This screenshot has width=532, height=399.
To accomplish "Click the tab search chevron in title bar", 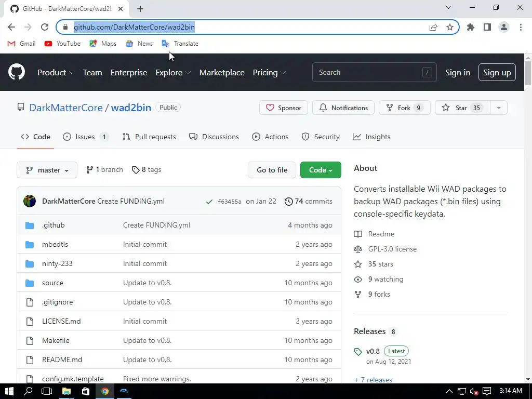I will pyautogui.click(x=448, y=7).
